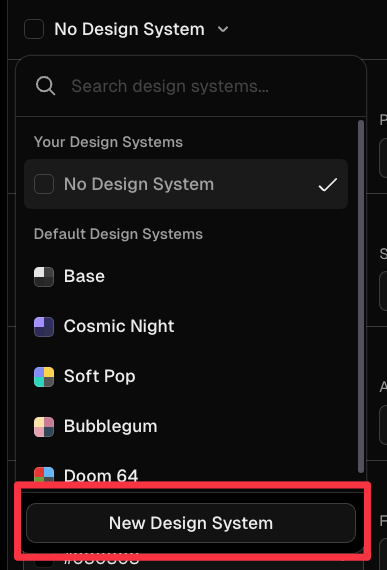The height and width of the screenshot is (570, 387).
Task: Click the Your Design Systems heading
Action: (108, 142)
